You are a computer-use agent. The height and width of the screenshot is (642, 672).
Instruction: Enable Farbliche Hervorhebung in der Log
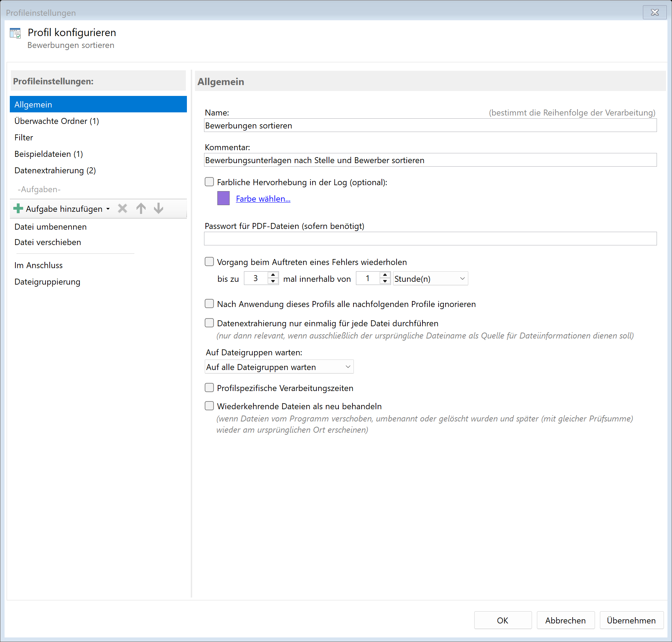209,182
